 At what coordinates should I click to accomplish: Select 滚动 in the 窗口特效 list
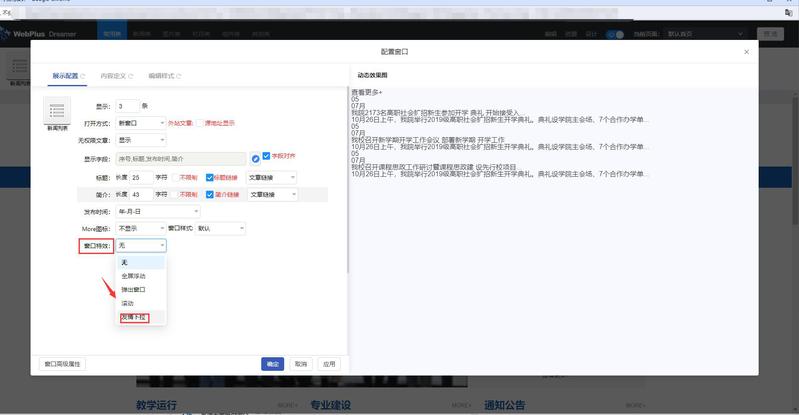[141, 303]
